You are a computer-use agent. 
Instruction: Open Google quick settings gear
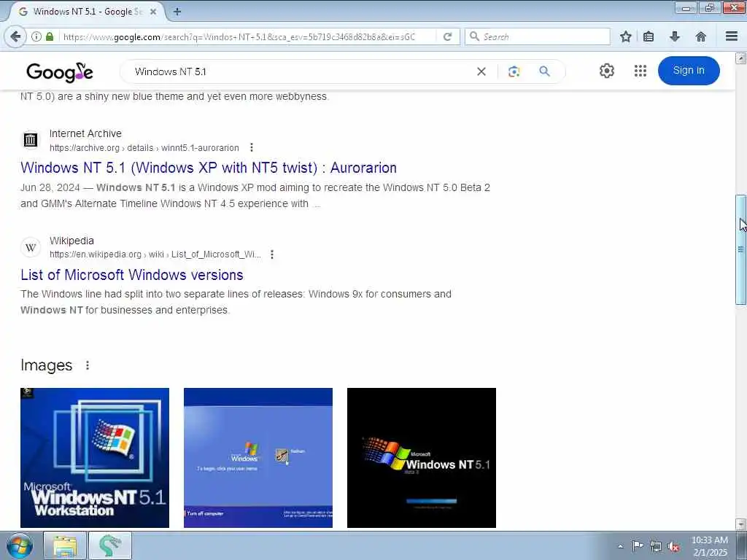(606, 71)
